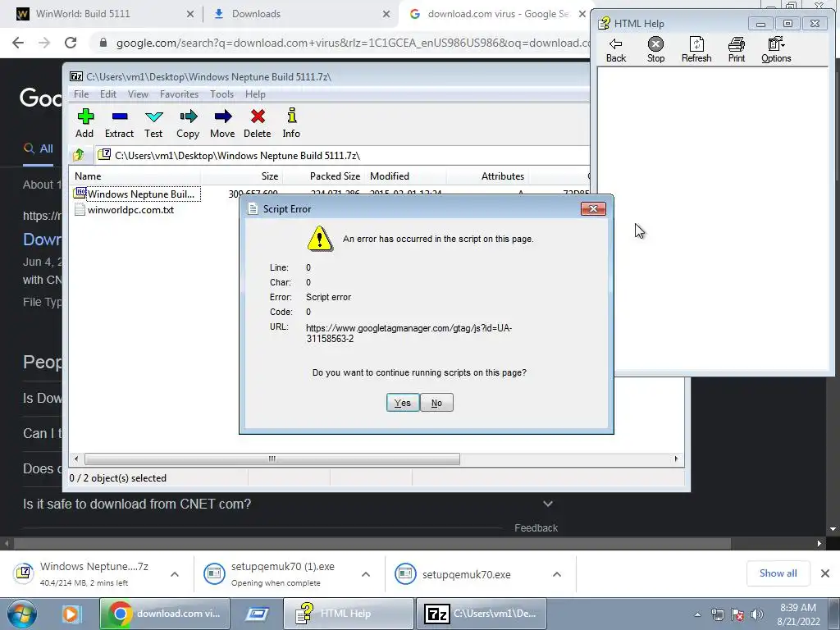Sort by Packed Size column
The height and width of the screenshot is (630, 840).
[323, 176]
